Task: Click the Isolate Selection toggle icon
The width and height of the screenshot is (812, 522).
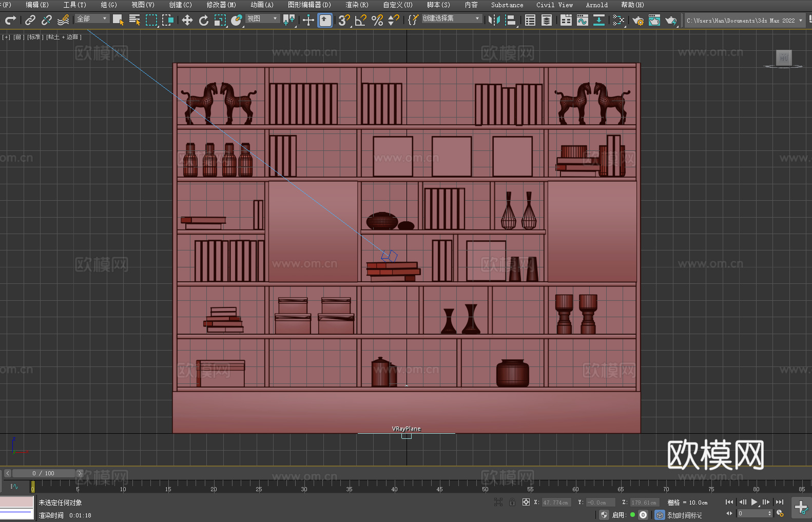Action: click(498, 502)
